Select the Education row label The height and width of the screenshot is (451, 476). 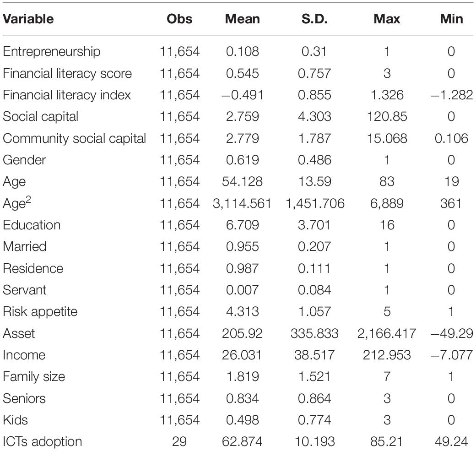(32, 225)
